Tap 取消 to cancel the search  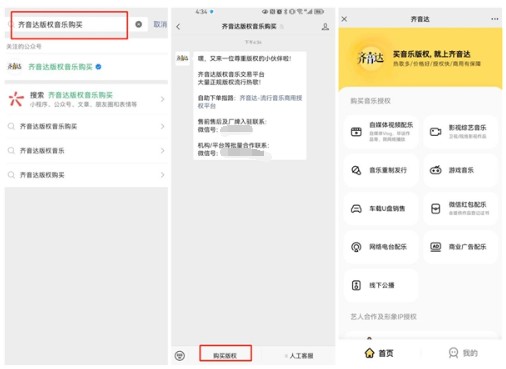point(160,24)
